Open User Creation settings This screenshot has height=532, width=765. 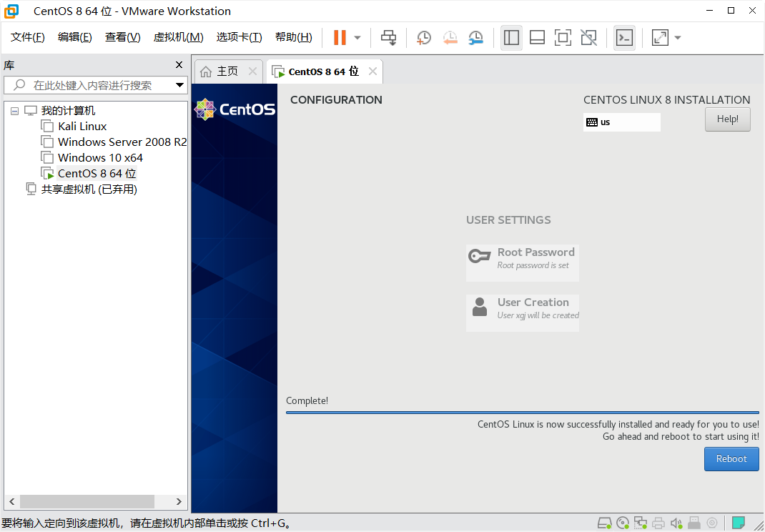tap(523, 313)
